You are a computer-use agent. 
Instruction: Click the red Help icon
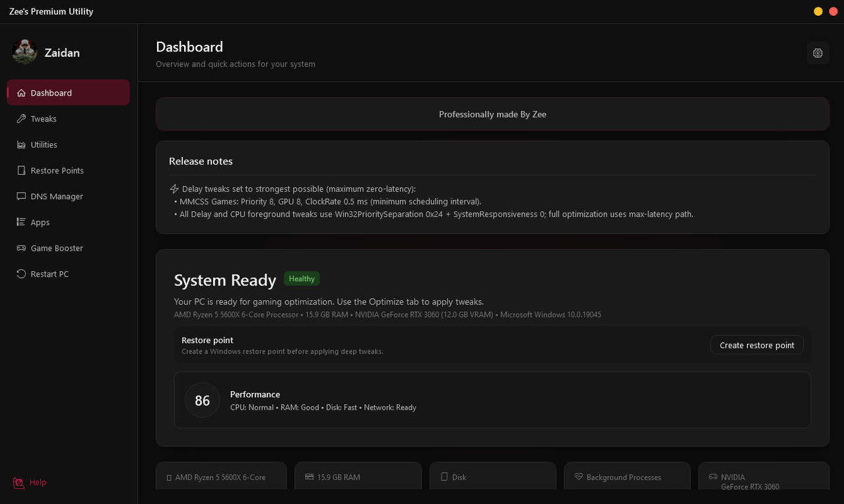pyautogui.click(x=18, y=483)
